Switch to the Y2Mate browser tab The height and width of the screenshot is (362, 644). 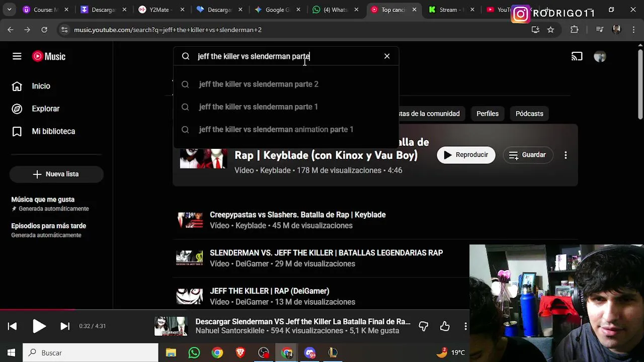pos(161,10)
